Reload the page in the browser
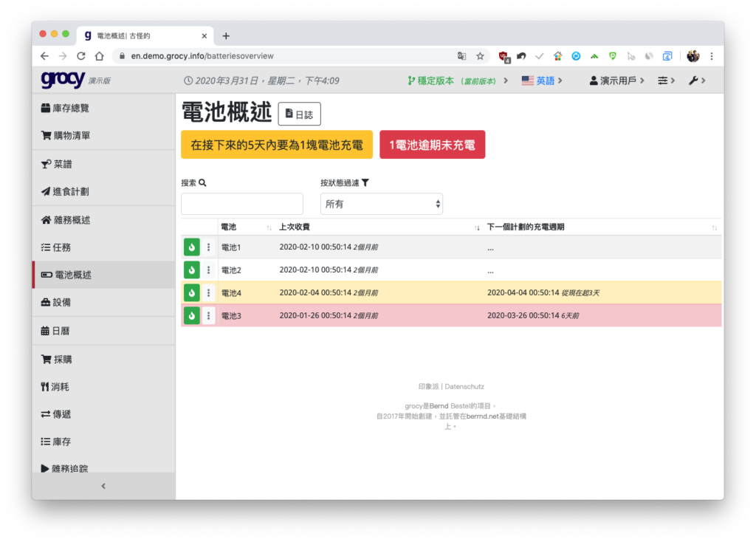756x542 pixels. 81,56
